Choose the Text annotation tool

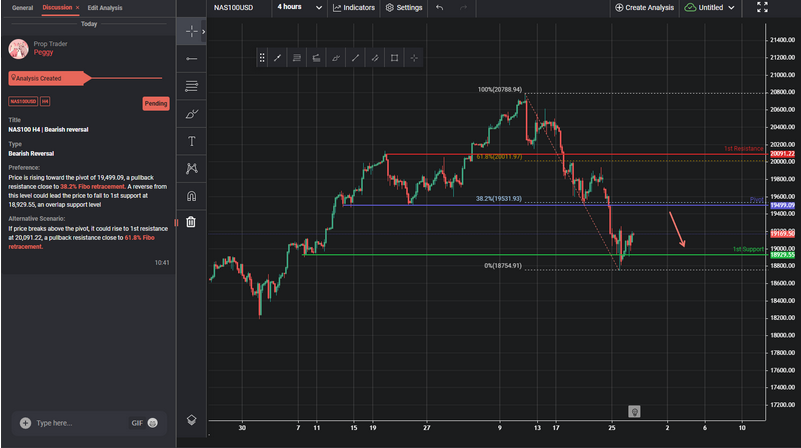point(192,141)
